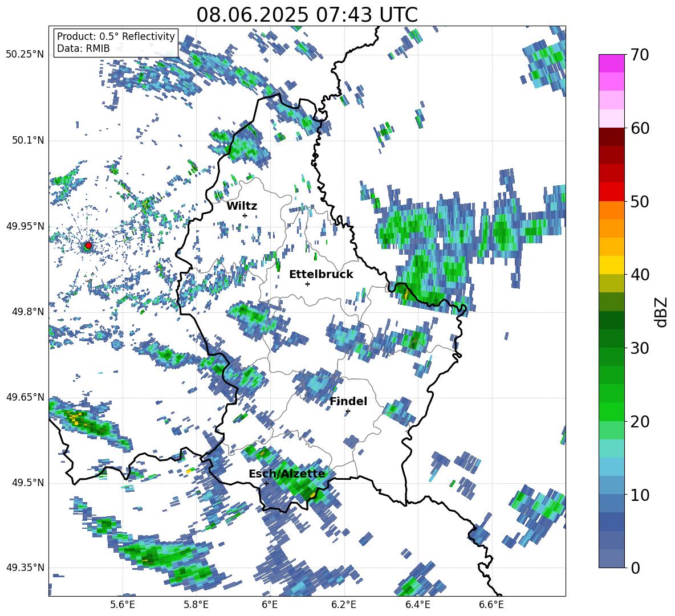Screen dimensions: 675x616
Task: Click the 6.6°E longitude label
Action: click(491, 605)
